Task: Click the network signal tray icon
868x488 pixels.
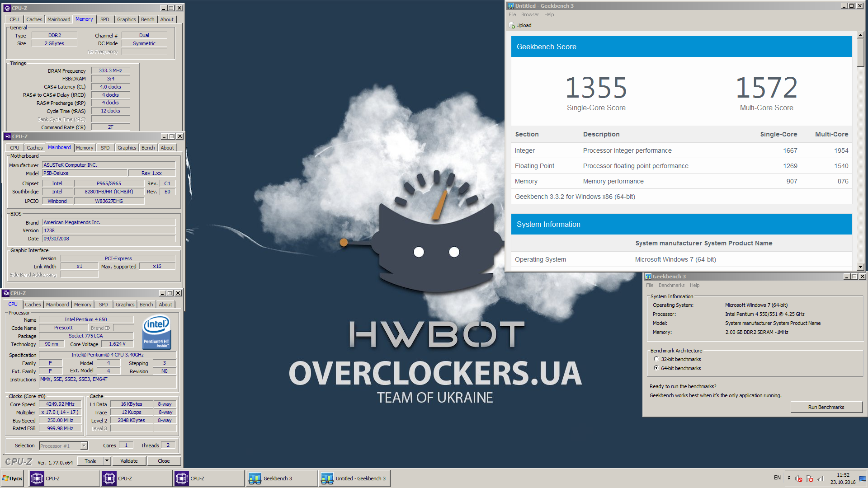Action: tap(821, 479)
